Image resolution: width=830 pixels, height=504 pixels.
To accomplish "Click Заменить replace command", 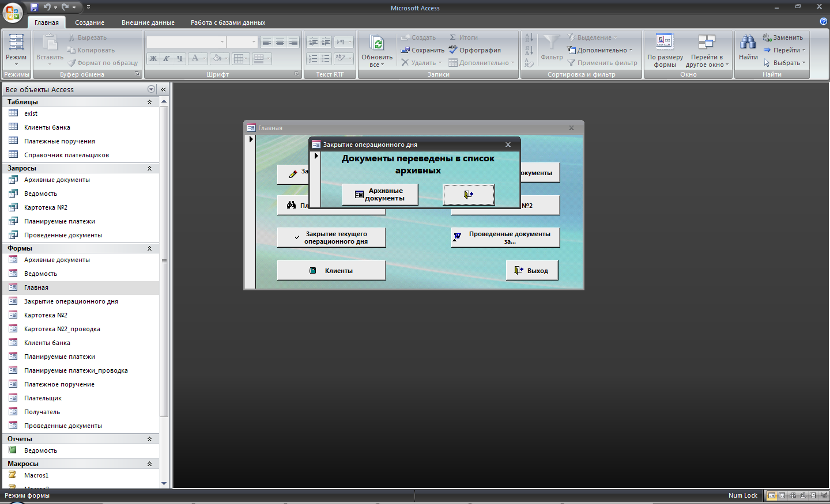I will (783, 37).
